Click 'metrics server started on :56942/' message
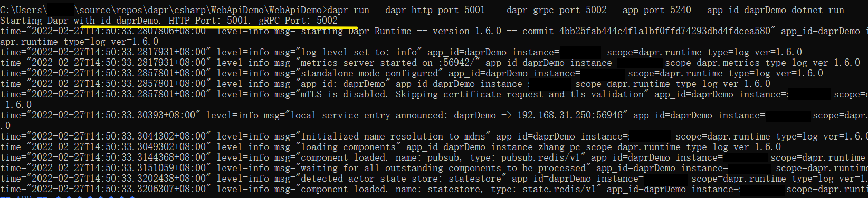The width and height of the screenshot is (868, 198). click(388, 63)
